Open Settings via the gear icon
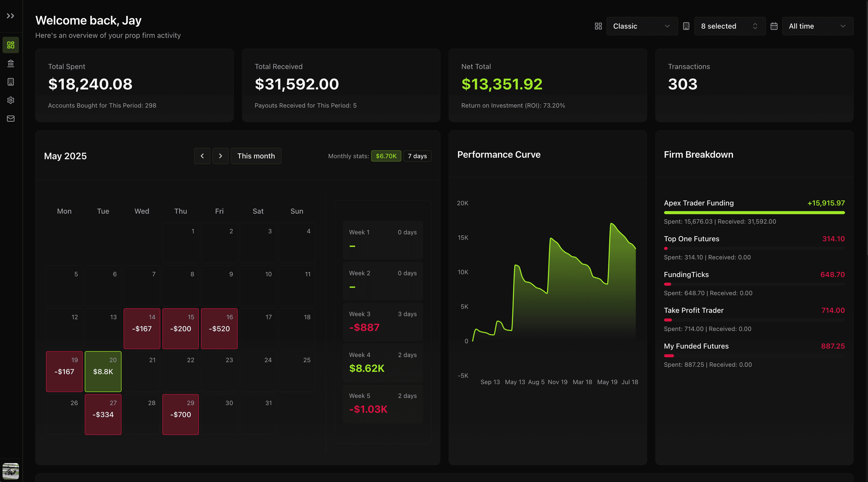Viewport: 868px width, 482px height. (x=10, y=100)
